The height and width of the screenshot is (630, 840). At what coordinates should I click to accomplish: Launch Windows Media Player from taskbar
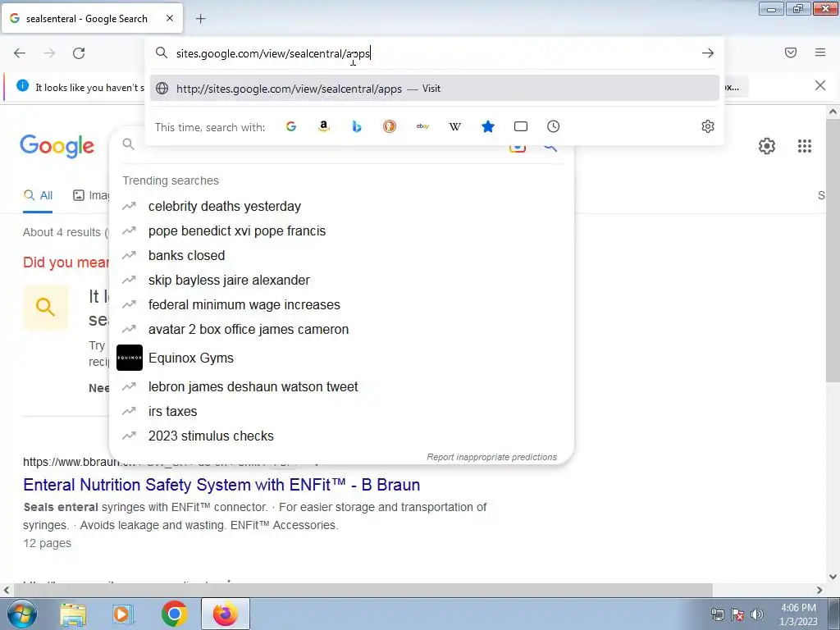(123, 614)
